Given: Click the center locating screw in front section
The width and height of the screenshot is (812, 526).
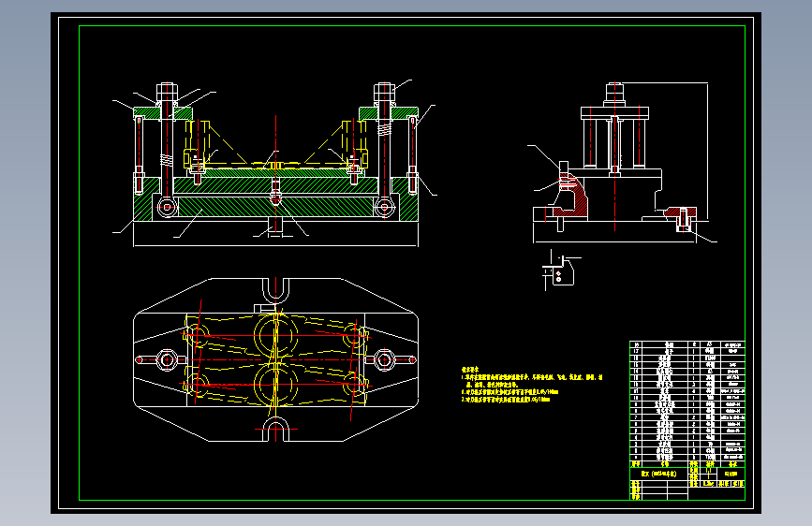Looking at the screenshot, I should (x=275, y=193).
